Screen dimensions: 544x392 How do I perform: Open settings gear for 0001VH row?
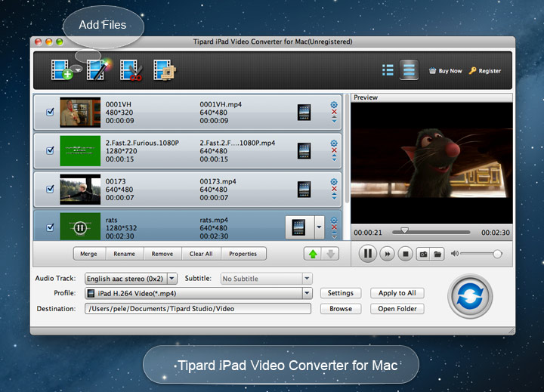point(334,105)
